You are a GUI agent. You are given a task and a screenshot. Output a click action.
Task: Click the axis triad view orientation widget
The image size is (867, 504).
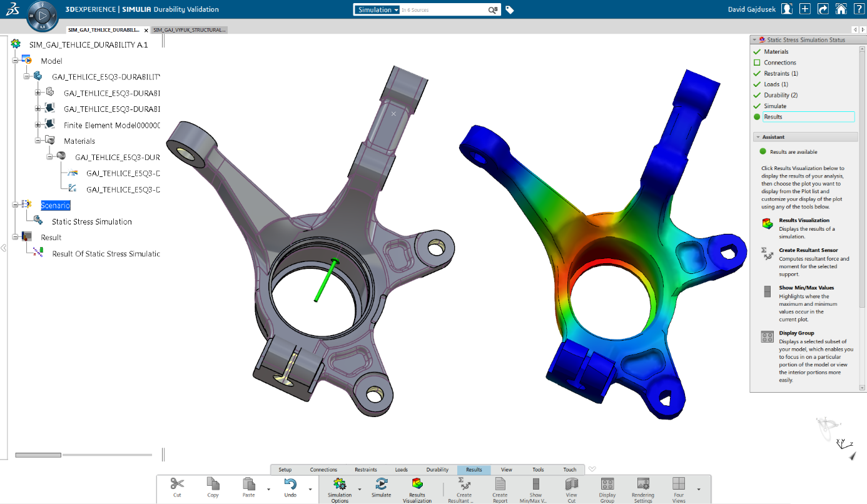[x=844, y=444]
